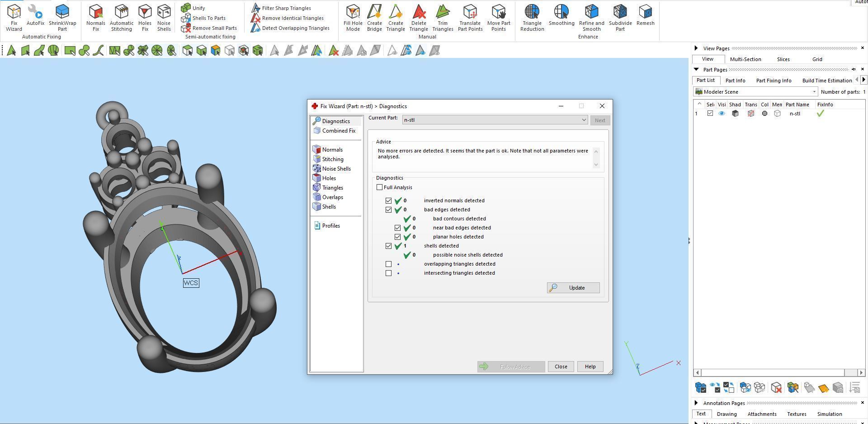
Task: Select the n-stl part row name
Action: 795,114
